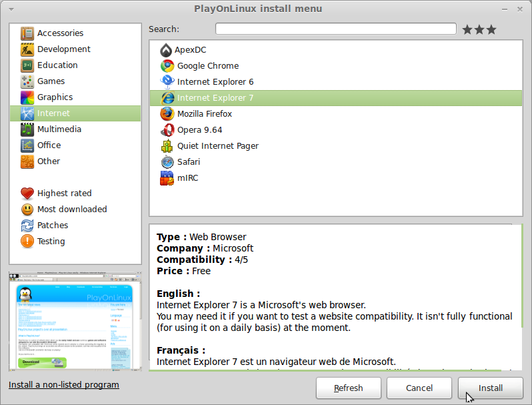The width and height of the screenshot is (532, 405).
Task: Select Quiet Internet Pager text entry
Action: [218, 146]
